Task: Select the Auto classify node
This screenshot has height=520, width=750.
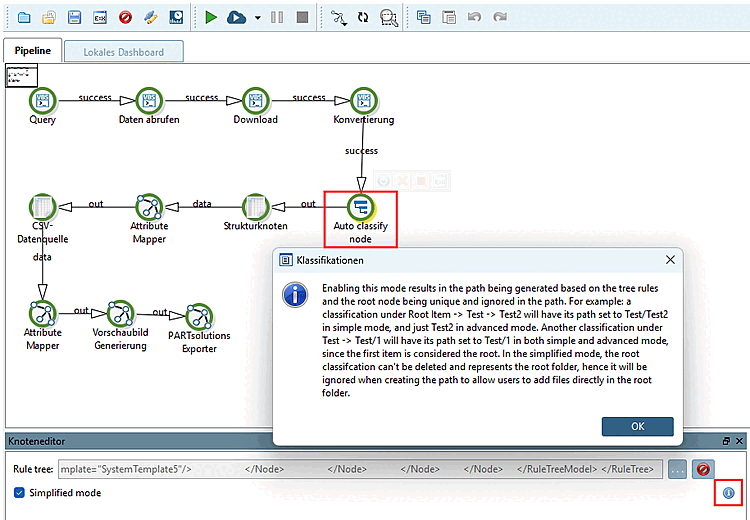Action: (361, 207)
